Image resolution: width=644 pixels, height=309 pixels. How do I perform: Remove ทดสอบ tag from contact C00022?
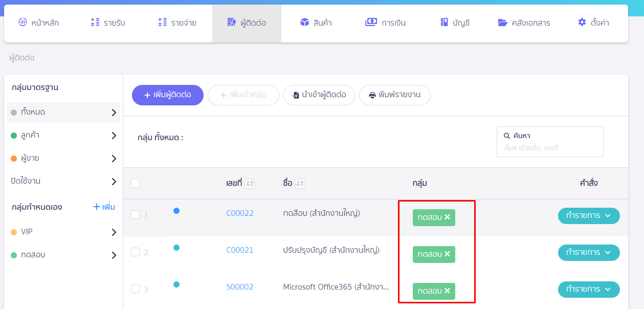447,217
